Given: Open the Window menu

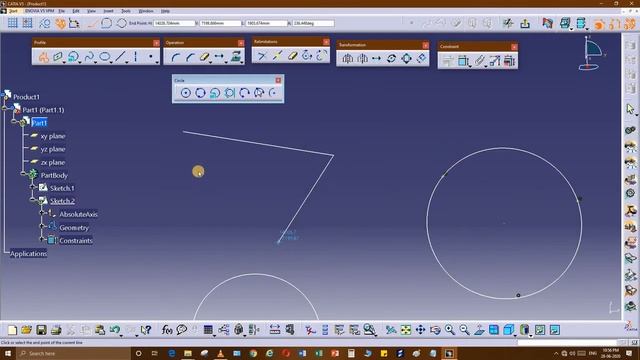Looking at the screenshot, I should [x=146, y=11].
